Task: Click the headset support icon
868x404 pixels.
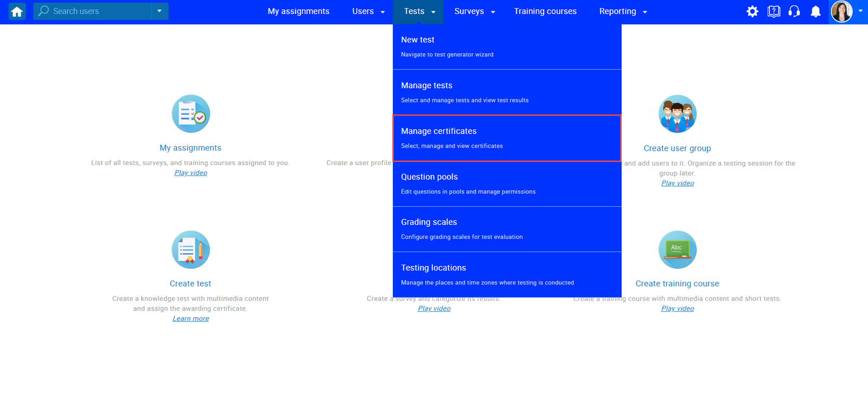Action: (794, 11)
